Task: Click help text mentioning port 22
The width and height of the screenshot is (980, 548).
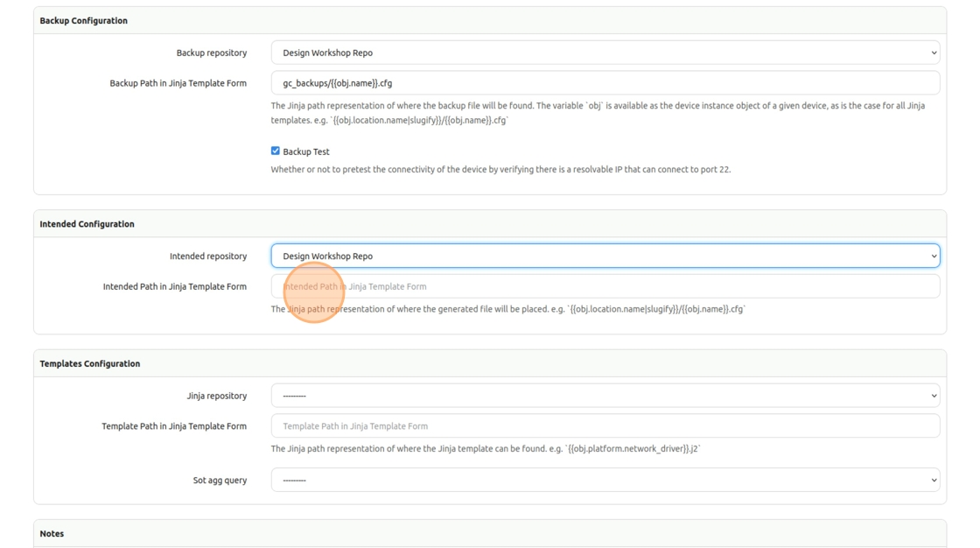Action: 500,170
